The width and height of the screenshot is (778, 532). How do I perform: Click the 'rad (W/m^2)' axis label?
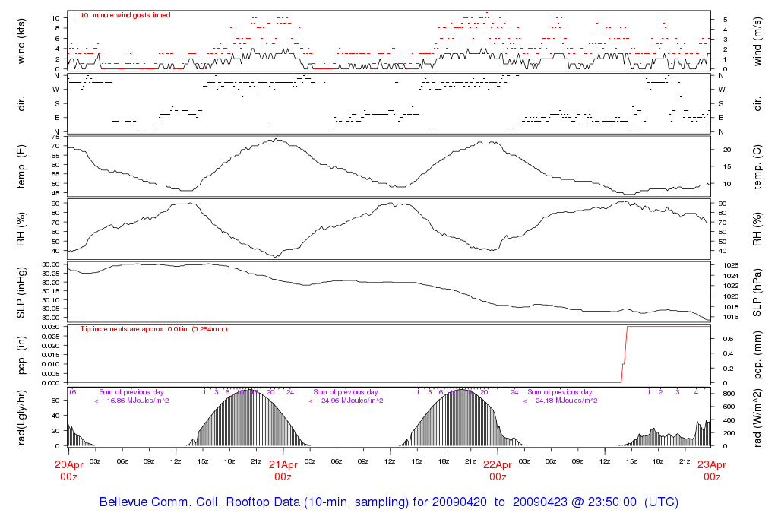tap(757, 417)
